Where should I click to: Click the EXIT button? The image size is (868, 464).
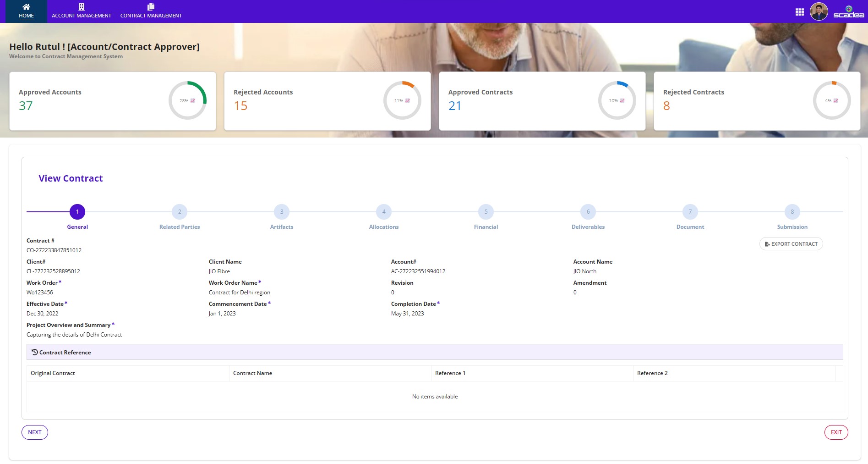pos(836,432)
